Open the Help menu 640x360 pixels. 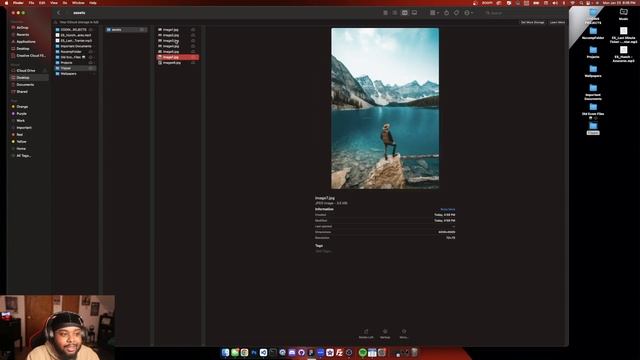coord(93,3)
